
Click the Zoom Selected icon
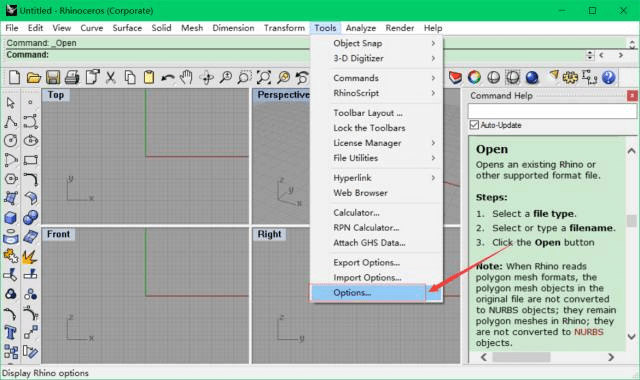[283, 77]
